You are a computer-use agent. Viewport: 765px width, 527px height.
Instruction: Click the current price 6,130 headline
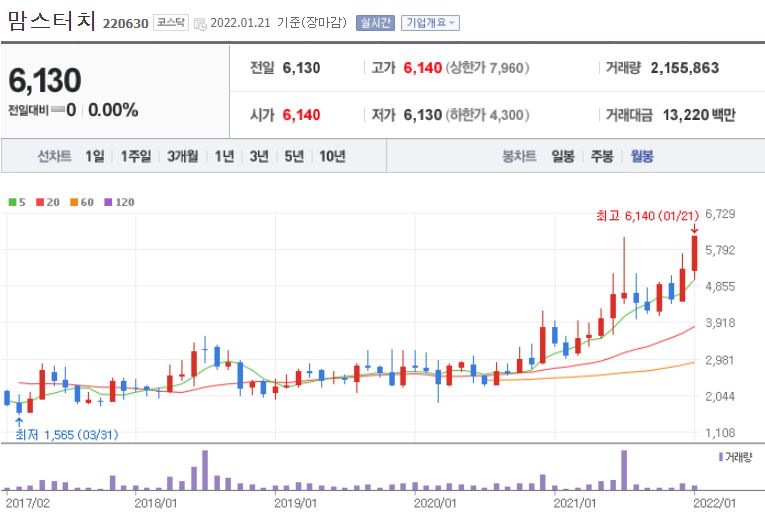45,80
